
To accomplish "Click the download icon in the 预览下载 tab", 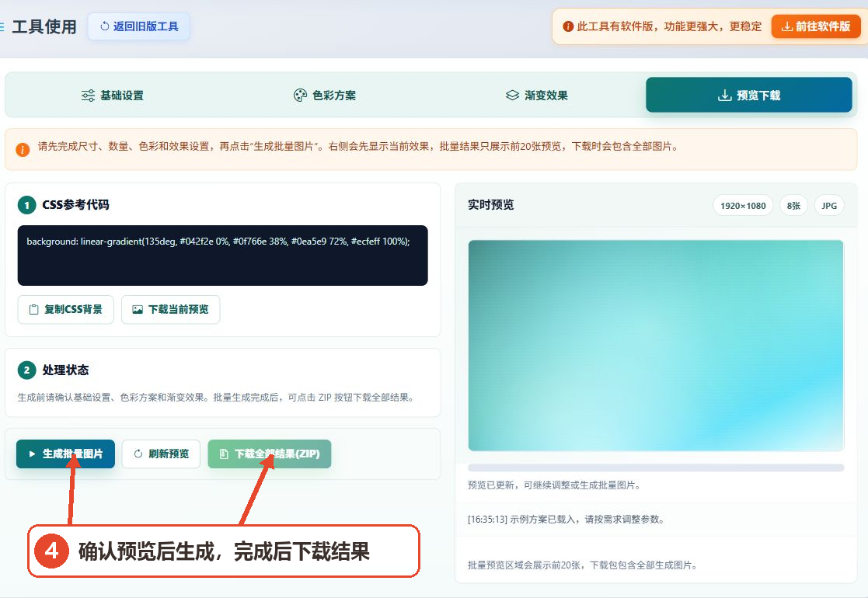I will point(724,96).
